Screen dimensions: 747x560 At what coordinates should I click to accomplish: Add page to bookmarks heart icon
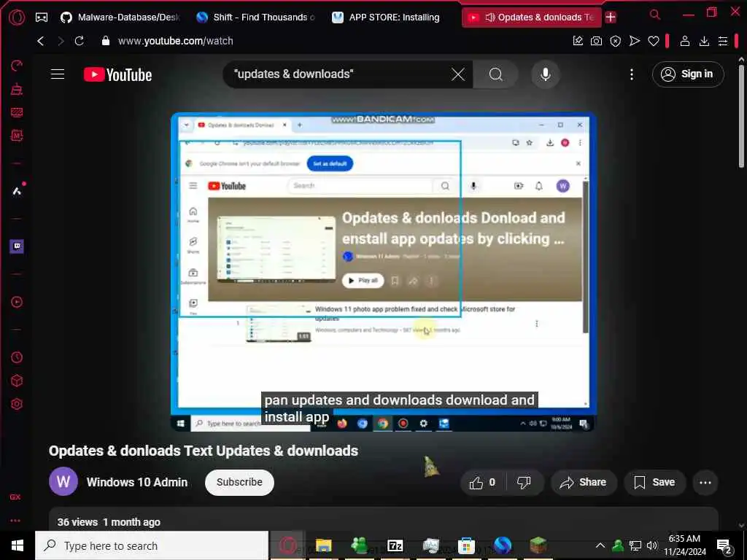point(653,42)
